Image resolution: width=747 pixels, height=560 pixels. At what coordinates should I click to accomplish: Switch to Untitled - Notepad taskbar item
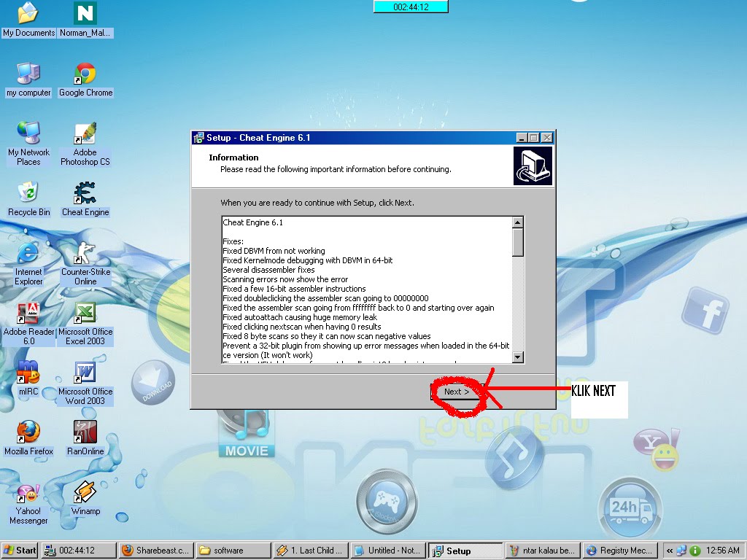click(388, 551)
